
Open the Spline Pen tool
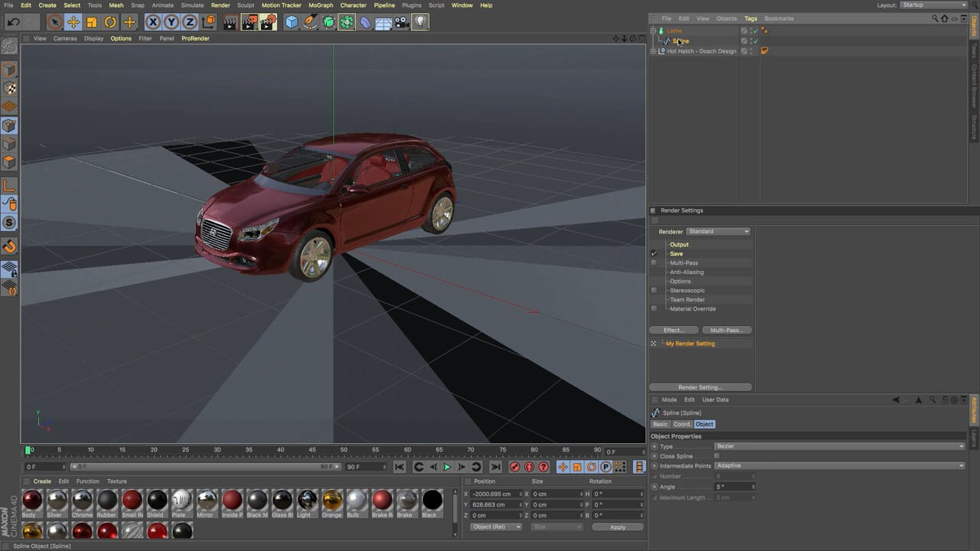coord(310,22)
